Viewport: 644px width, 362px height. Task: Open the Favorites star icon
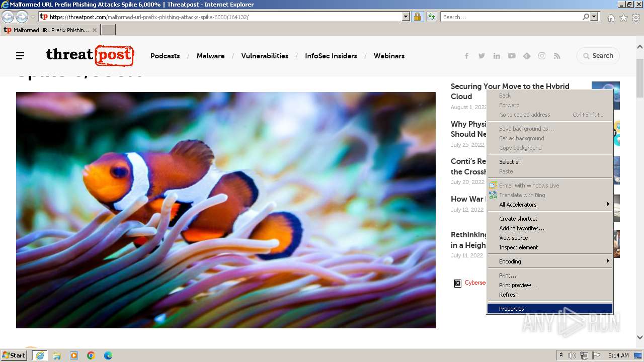623,17
